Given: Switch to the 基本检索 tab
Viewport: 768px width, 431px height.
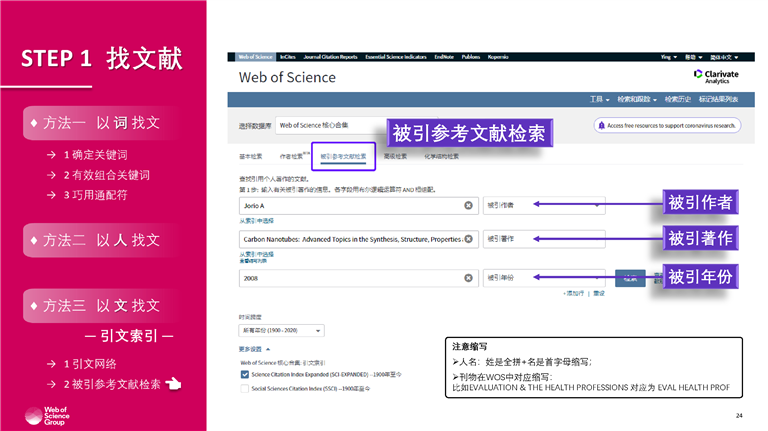Looking at the screenshot, I should point(251,157).
